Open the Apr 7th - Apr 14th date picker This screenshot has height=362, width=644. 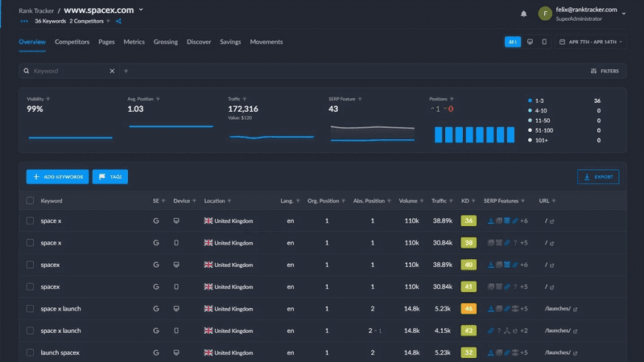pyautogui.click(x=591, y=42)
